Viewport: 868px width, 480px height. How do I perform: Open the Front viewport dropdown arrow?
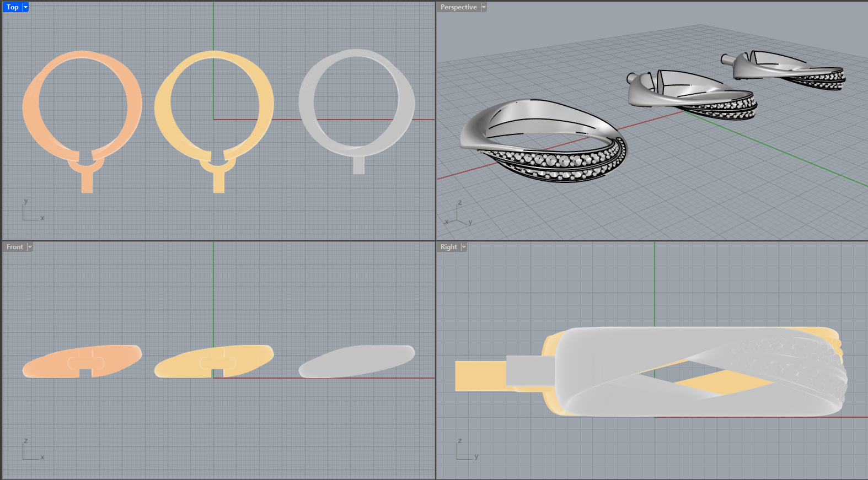30,247
